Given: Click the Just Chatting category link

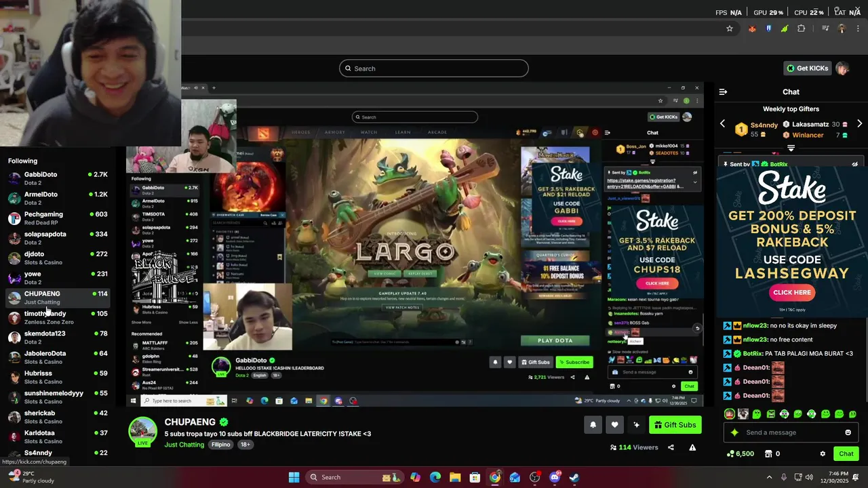Looking at the screenshot, I should coord(184,445).
